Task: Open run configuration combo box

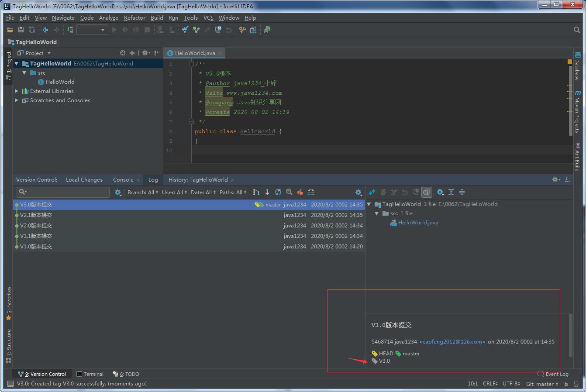Action: 92,30
